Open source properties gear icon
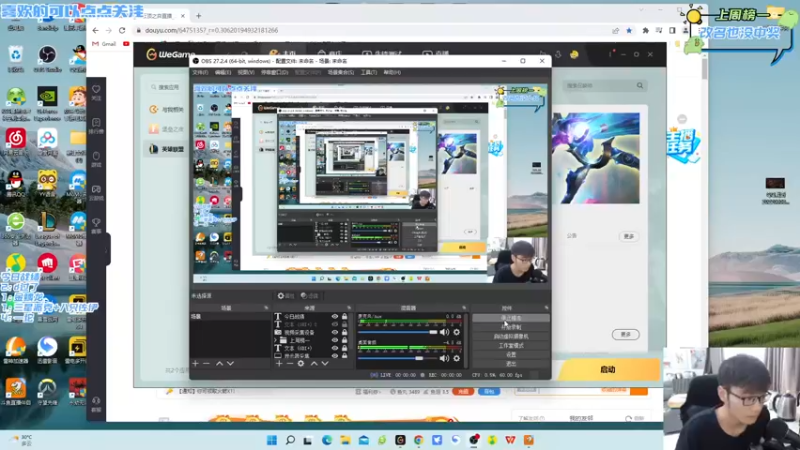The height and width of the screenshot is (450, 800). (x=301, y=363)
